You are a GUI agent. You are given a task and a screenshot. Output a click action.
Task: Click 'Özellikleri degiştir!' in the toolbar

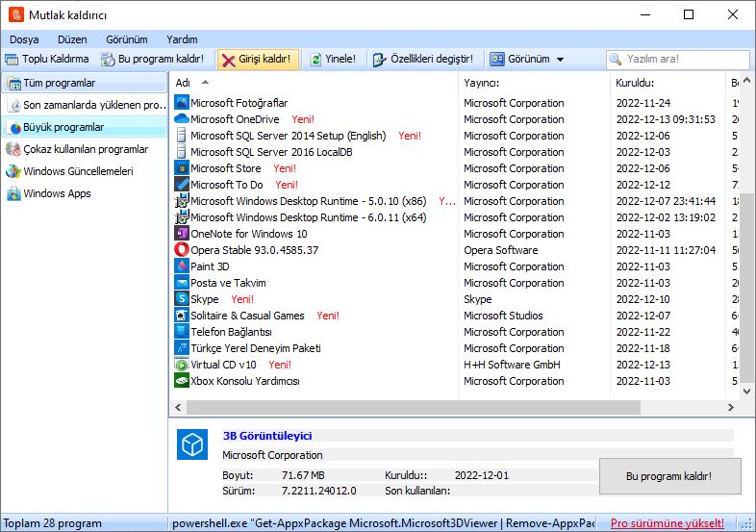click(x=424, y=59)
